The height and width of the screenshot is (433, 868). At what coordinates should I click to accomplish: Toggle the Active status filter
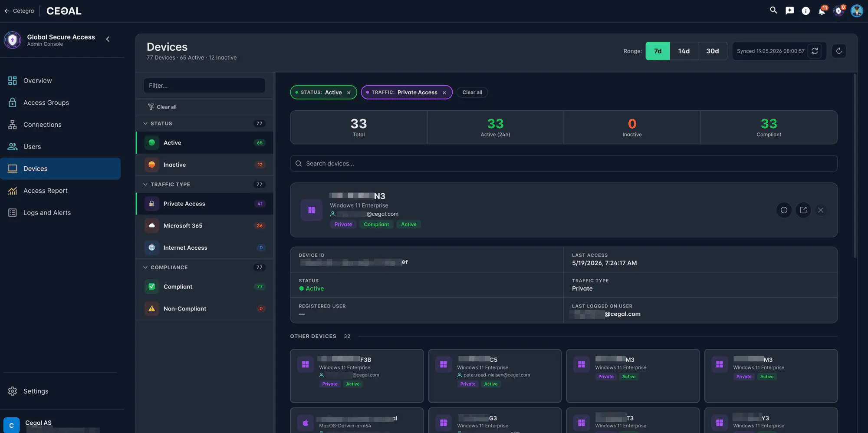pos(204,143)
